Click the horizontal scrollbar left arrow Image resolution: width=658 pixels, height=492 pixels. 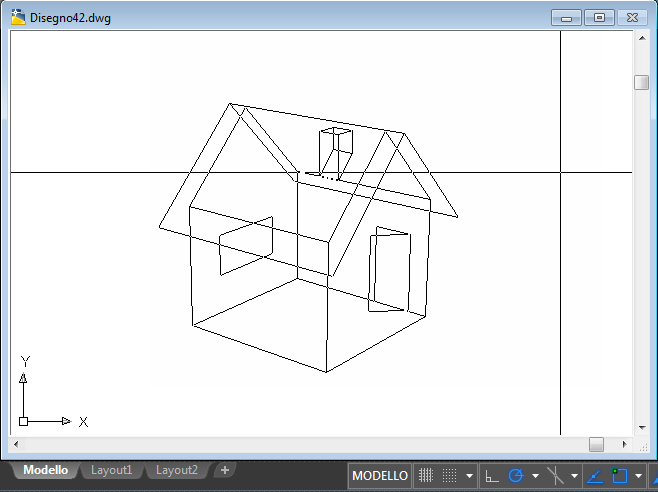[16, 444]
